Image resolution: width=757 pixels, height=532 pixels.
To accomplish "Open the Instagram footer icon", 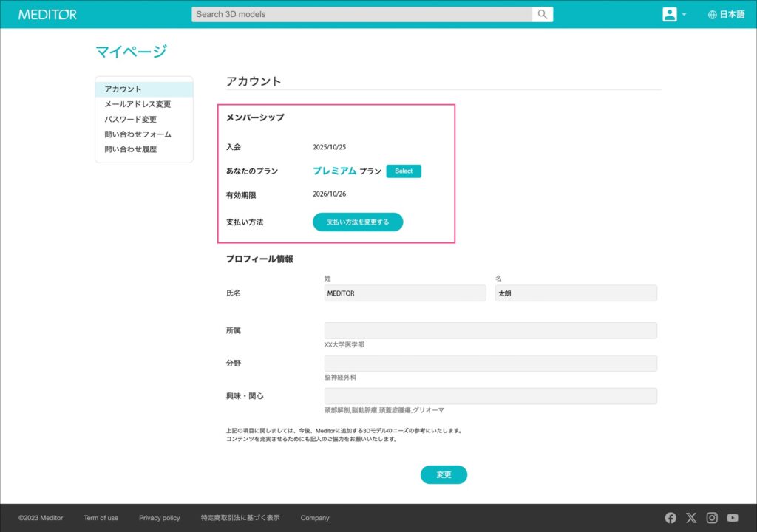I will (x=712, y=518).
